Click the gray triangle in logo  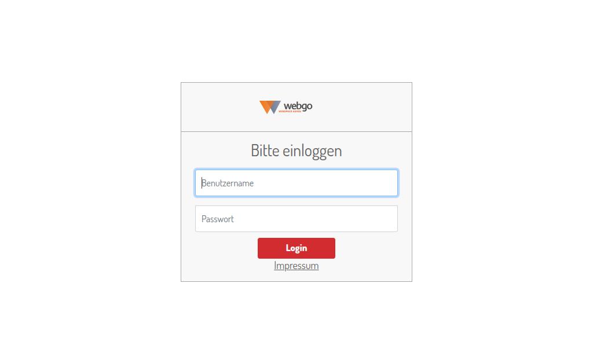click(x=276, y=106)
